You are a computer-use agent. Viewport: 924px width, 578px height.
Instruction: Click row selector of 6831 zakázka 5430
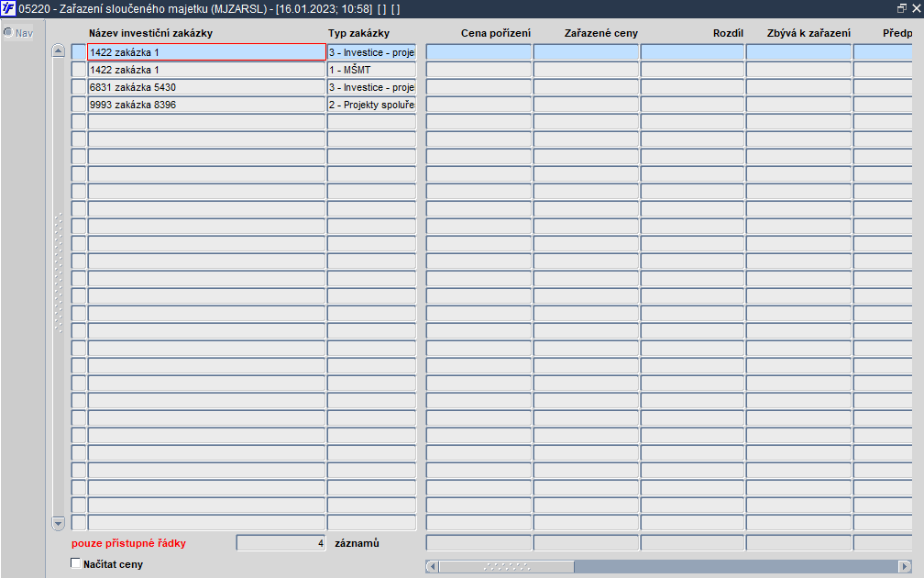pos(79,87)
